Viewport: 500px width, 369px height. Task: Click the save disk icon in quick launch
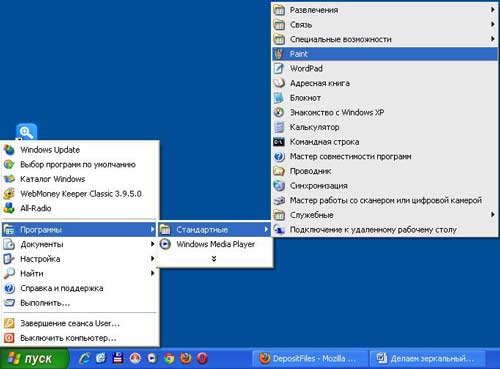pyautogui.click(x=118, y=358)
